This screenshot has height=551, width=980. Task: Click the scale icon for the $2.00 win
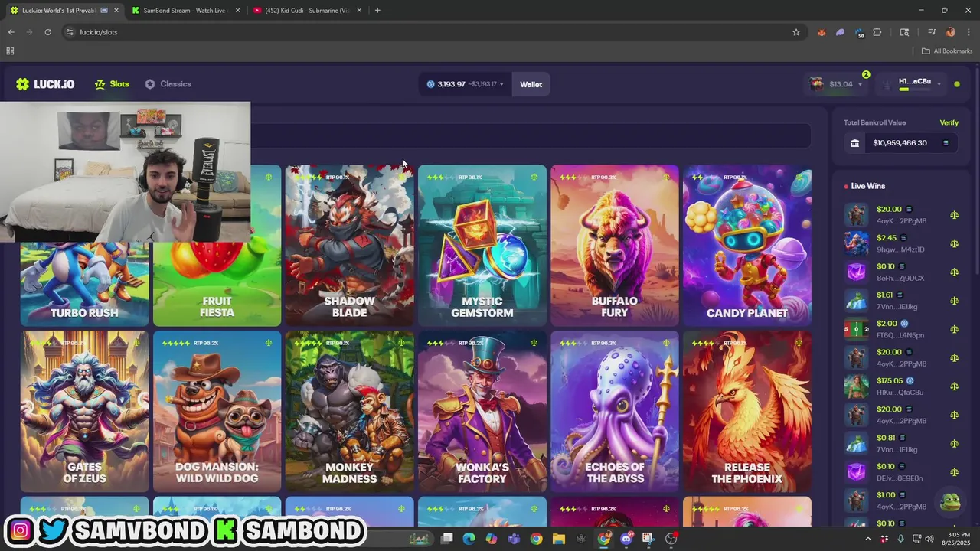click(x=954, y=329)
